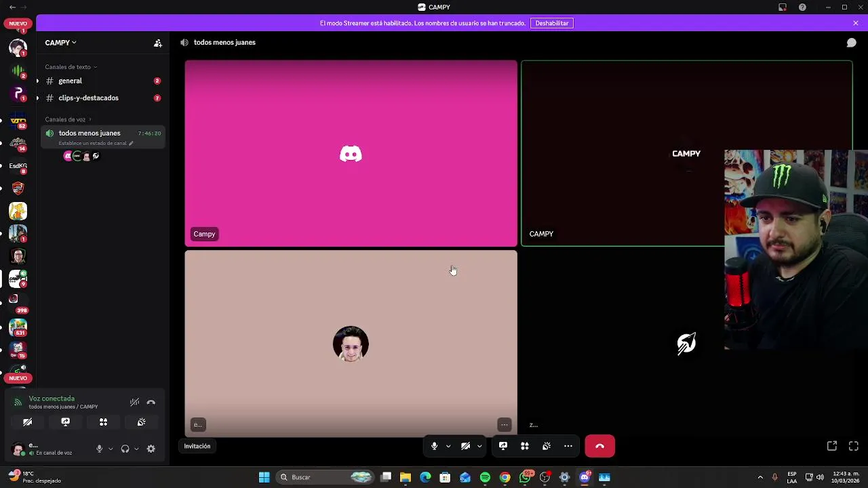Click bottom NUEVO unread indicator
This screenshot has height=488, width=868.
click(18, 378)
